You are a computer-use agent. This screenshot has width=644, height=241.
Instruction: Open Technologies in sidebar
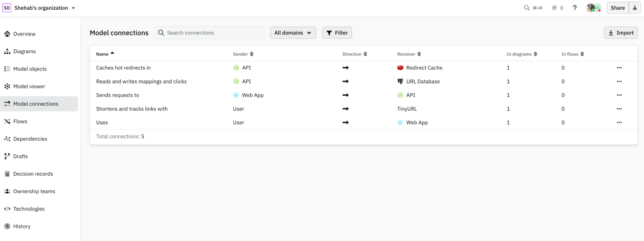(39, 209)
